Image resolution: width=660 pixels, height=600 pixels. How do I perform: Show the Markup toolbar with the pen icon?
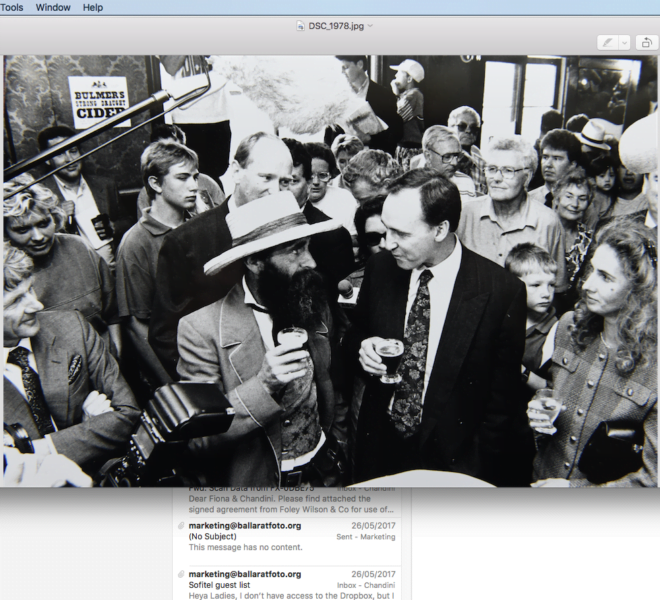point(606,42)
